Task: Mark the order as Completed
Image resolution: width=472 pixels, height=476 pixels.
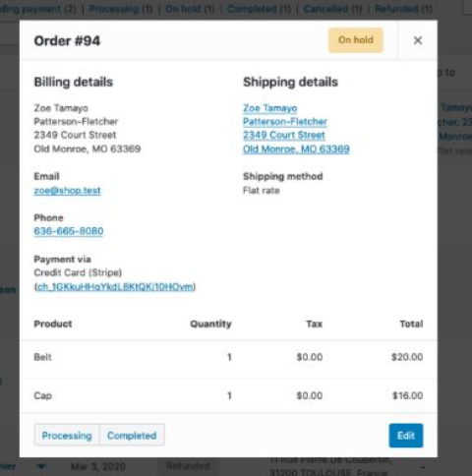Action: 132,436
